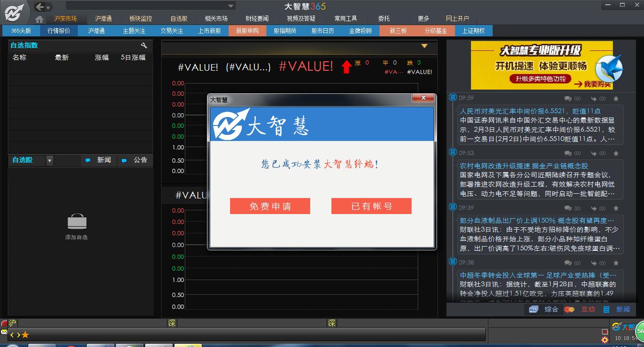Switch to the blue 沪港通 sub-tab
Screen dimensions: 644x347
tap(97, 31)
